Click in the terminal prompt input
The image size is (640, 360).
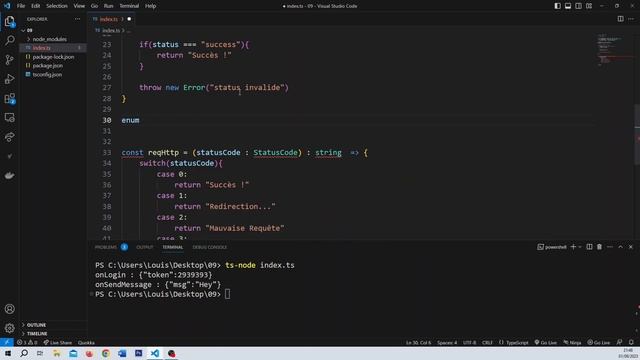(227, 294)
